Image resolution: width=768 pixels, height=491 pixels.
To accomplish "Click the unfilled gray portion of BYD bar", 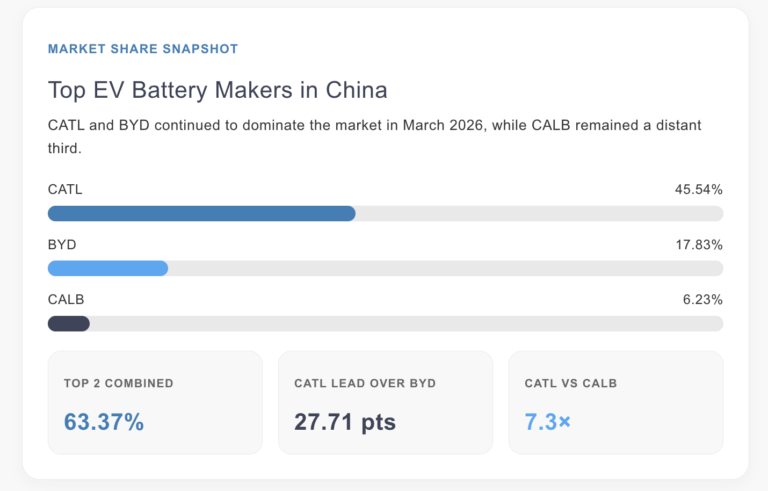I will coord(440,268).
